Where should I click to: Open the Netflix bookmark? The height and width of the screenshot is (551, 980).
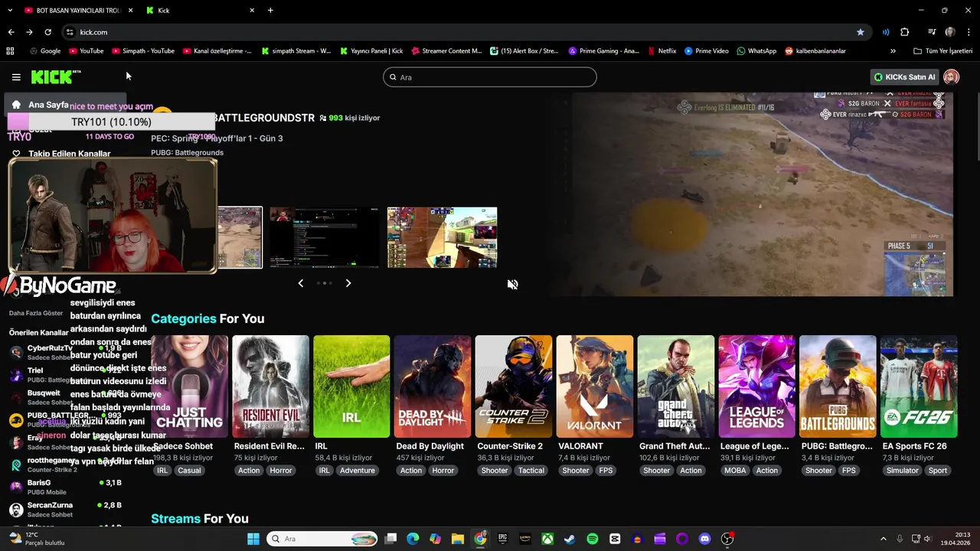[662, 51]
